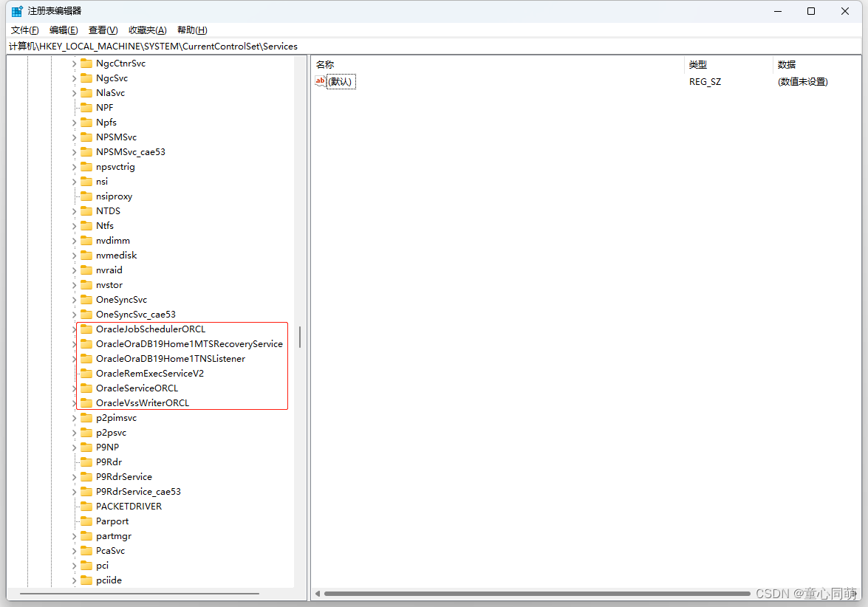Click the (数值未设置) data cell
The image size is (868, 607).
pyautogui.click(x=803, y=81)
